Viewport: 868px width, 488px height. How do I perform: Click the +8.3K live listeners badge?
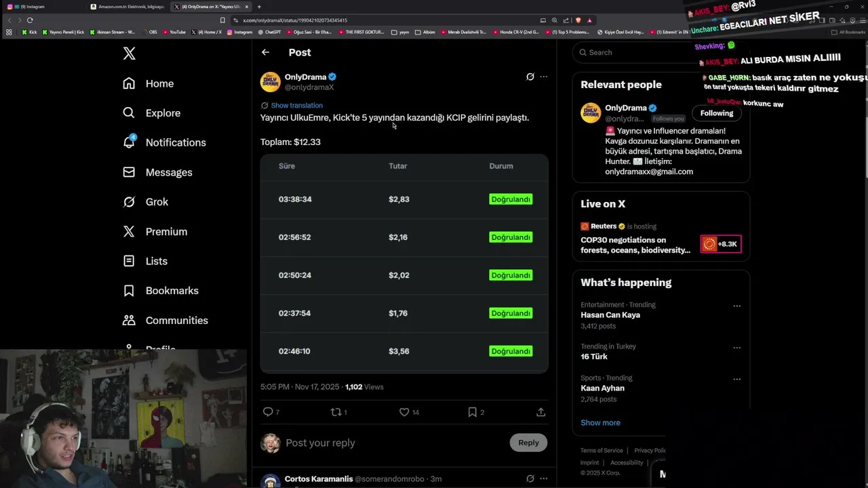tap(721, 244)
